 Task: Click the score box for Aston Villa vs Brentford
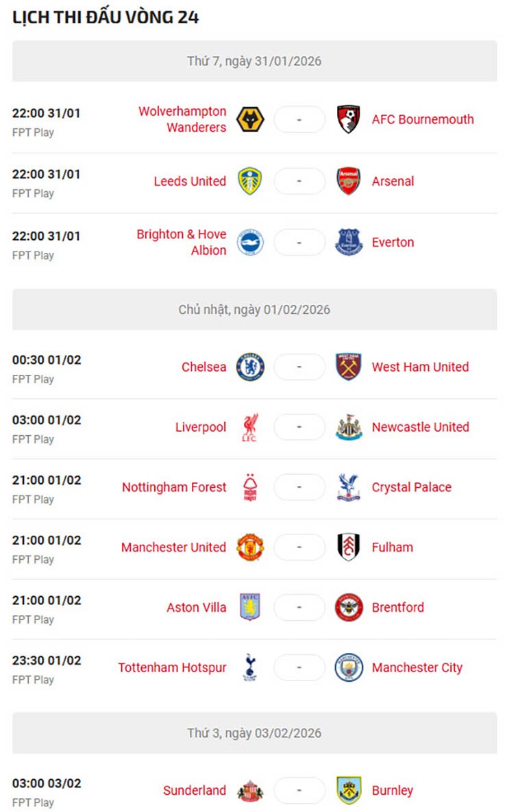tap(299, 608)
